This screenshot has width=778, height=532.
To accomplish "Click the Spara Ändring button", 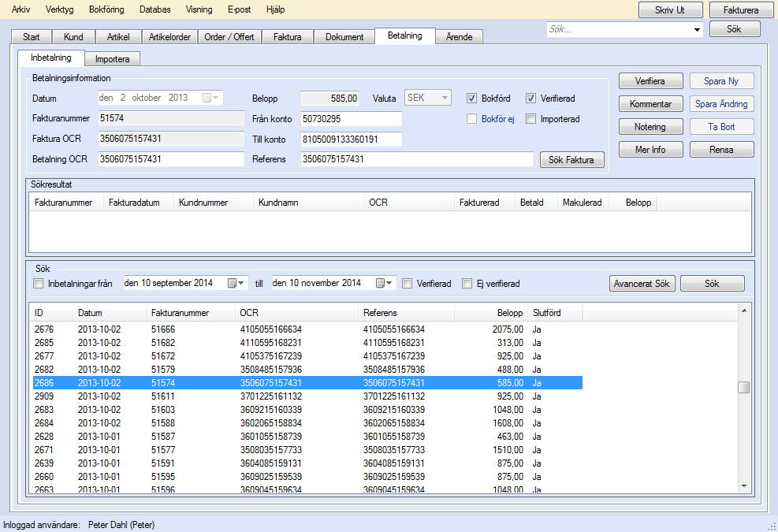I will [x=721, y=104].
